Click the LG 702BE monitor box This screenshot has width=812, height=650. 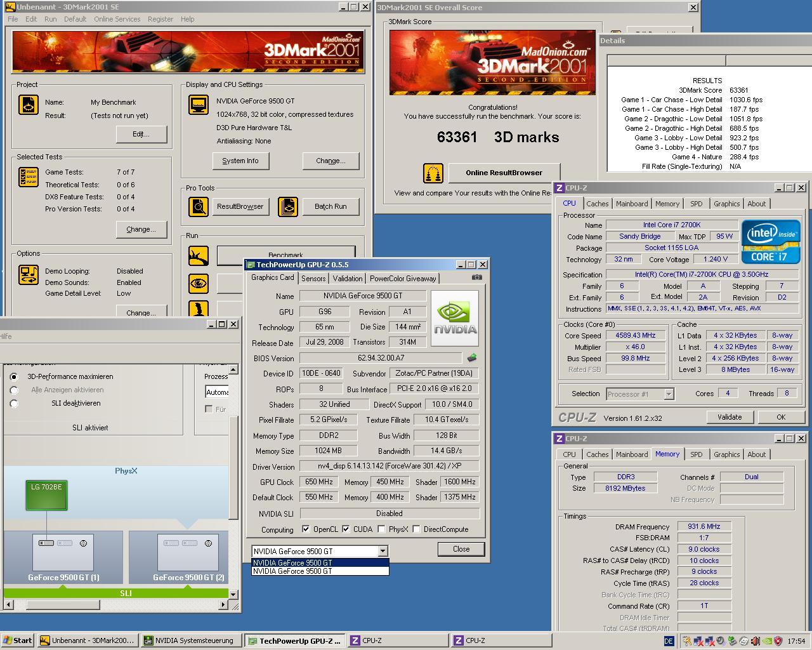(46, 495)
